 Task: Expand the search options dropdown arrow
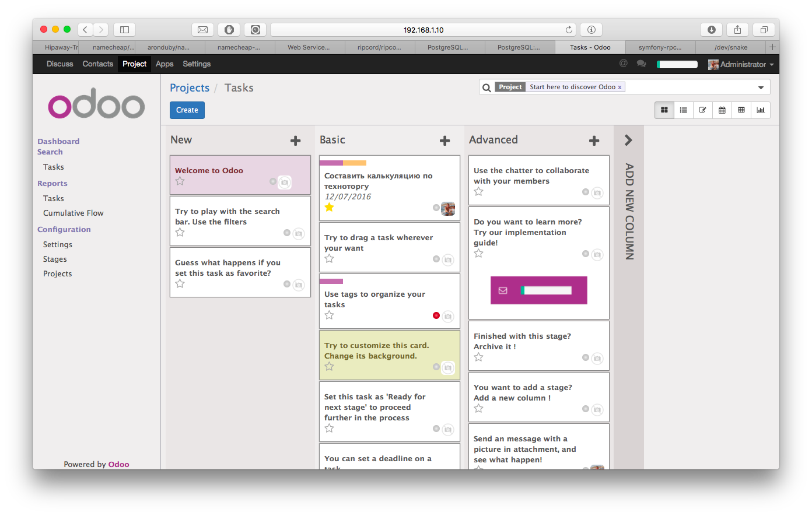761,87
